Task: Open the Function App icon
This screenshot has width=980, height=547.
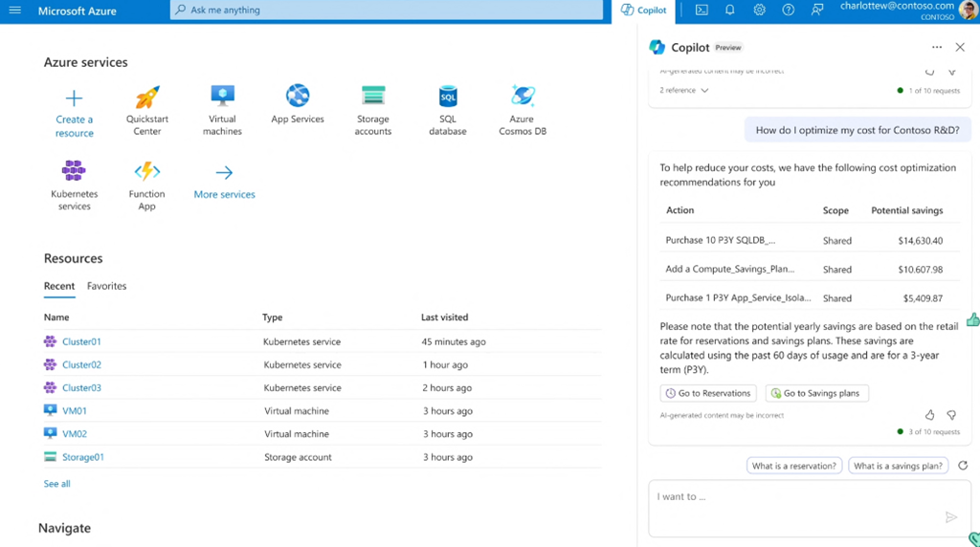Action: point(147,171)
